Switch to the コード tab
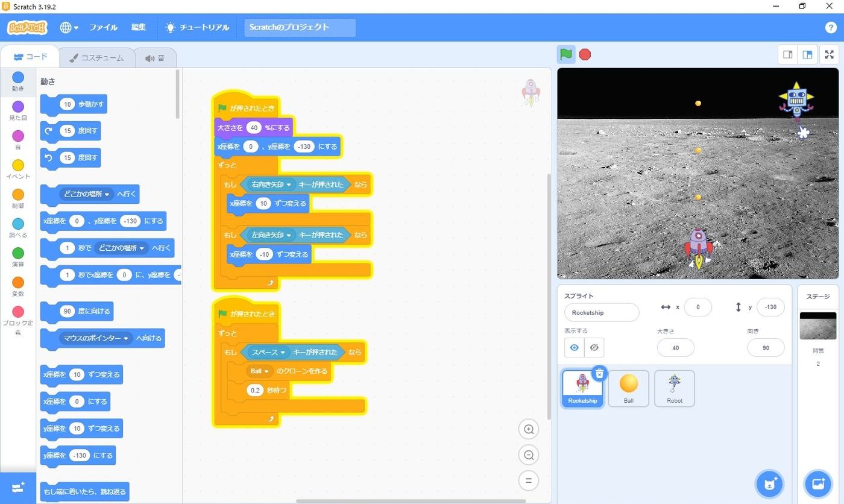Screen dimensions: 844x504 coord(30,57)
